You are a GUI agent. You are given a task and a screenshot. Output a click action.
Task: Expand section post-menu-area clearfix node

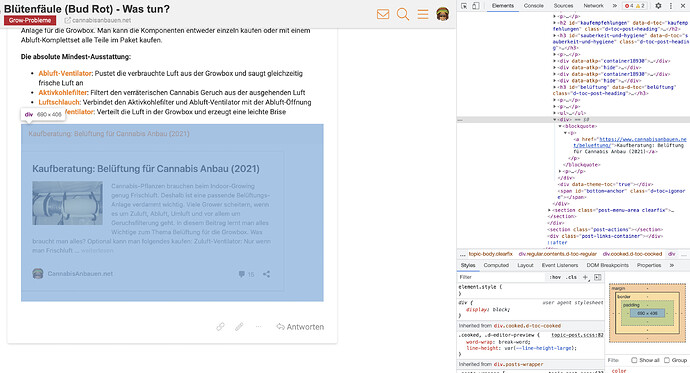coord(549,210)
